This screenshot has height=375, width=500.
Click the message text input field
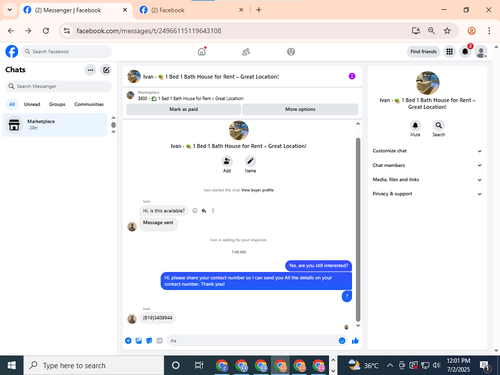pos(253,341)
